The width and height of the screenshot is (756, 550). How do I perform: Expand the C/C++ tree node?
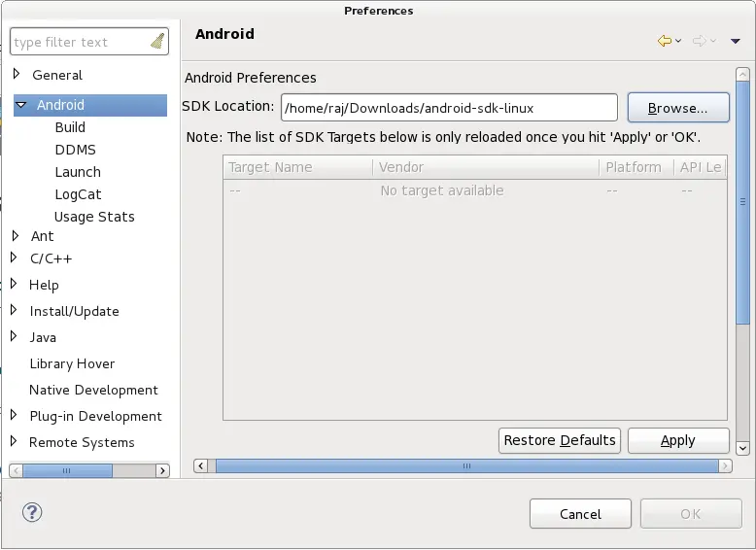(x=14, y=258)
